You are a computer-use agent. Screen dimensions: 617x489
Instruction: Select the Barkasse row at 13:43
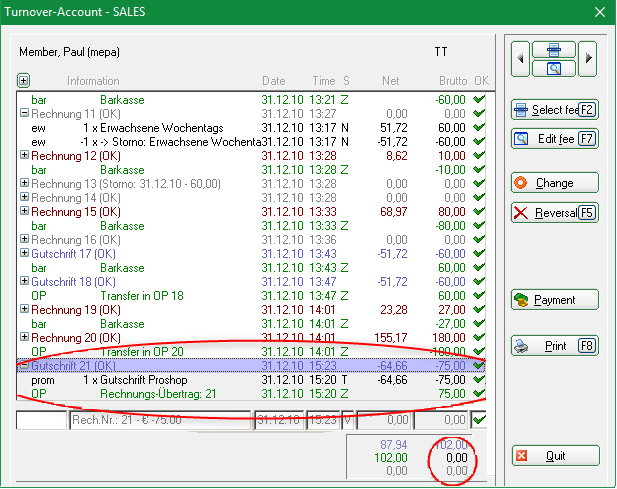[251, 268]
